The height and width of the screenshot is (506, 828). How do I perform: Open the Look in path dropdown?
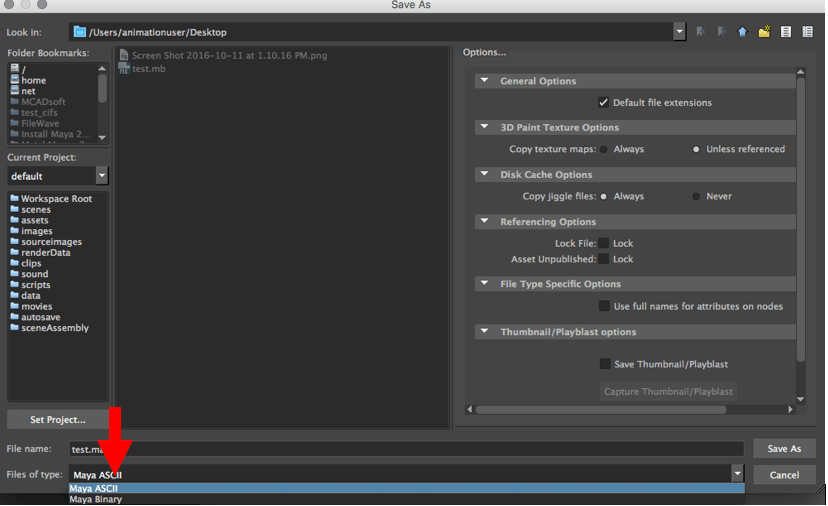pos(680,32)
